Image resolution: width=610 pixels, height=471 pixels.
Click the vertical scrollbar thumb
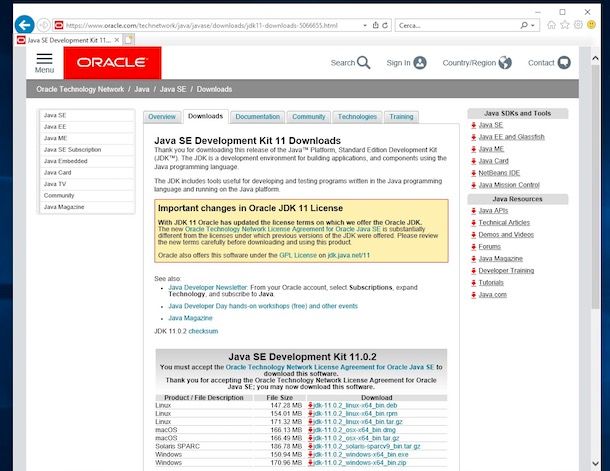595,187
